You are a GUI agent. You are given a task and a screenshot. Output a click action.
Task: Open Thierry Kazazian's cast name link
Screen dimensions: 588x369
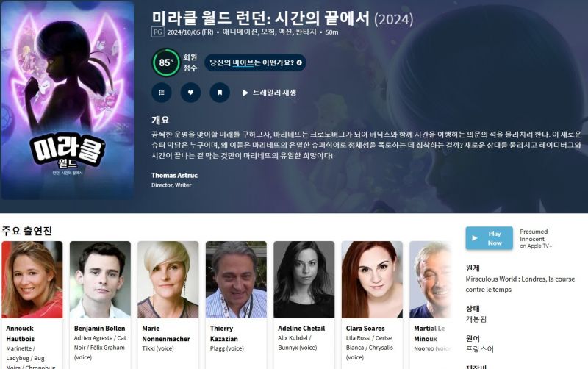click(x=224, y=334)
